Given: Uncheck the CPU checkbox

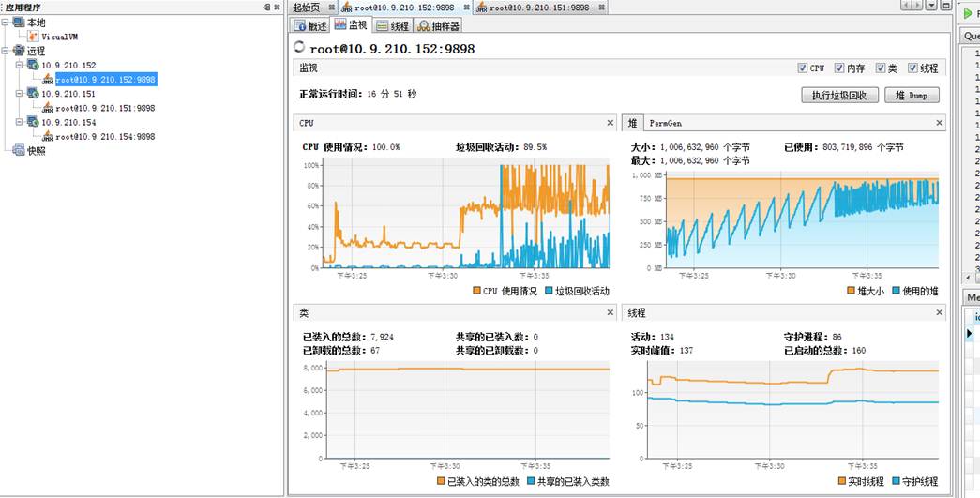Looking at the screenshot, I should pos(802,68).
